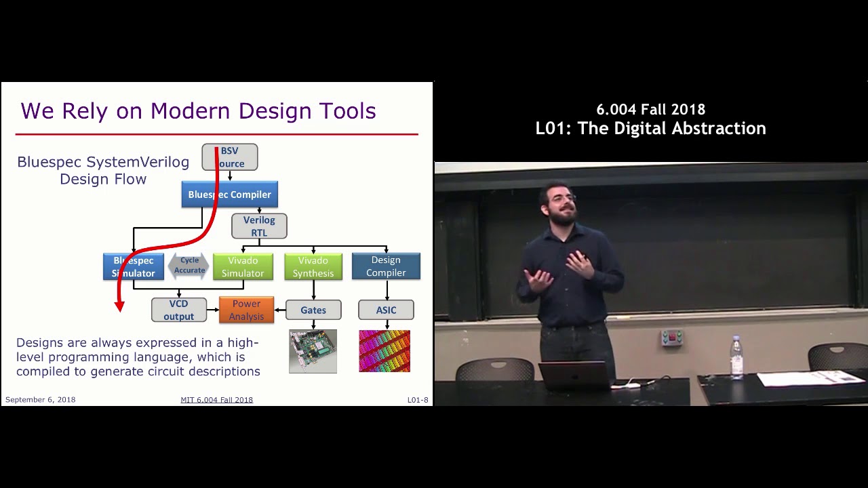Select the Design Compiler box
This screenshot has width=868, height=488.
[x=386, y=266]
